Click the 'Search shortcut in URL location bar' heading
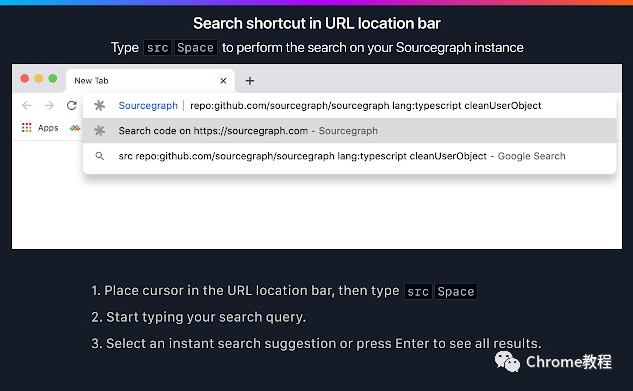 tap(316, 23)
